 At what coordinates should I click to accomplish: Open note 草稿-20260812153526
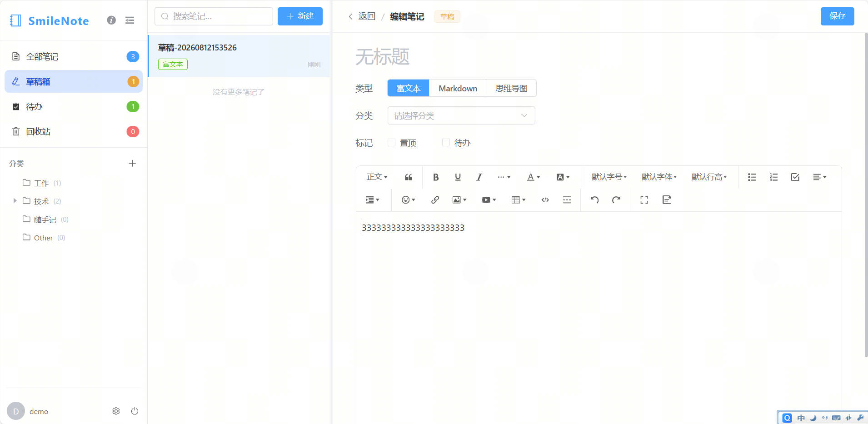[239, 56]
